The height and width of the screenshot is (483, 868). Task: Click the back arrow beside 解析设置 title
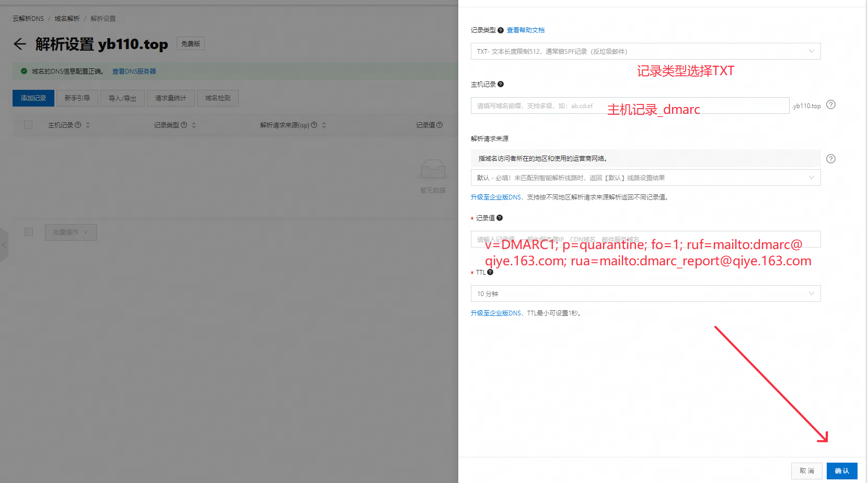tap(20, 44)
